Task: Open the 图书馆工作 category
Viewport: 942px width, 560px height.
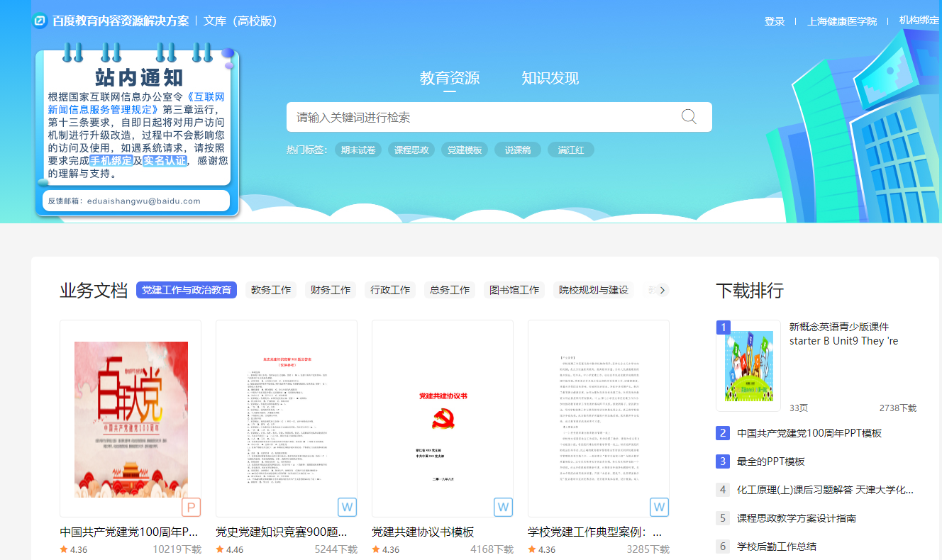Action: pyautogui.click(x=514, y=290)
